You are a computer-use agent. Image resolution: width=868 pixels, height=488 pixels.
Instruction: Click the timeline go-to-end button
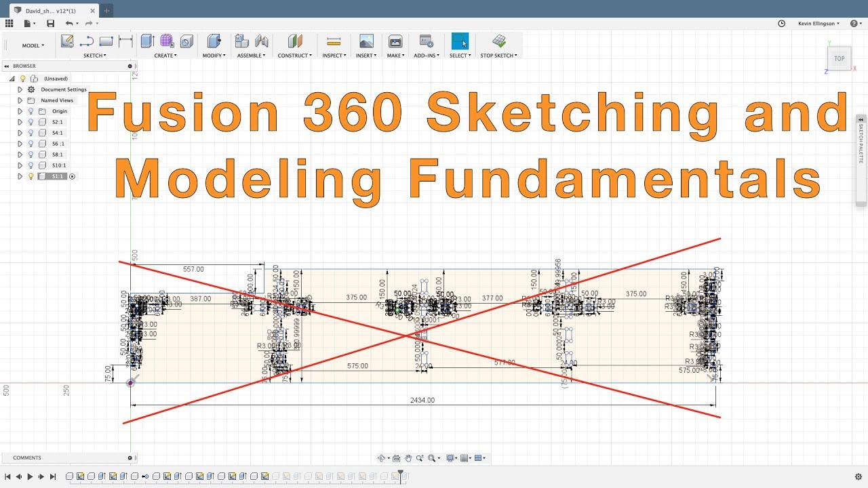[53, 476]
